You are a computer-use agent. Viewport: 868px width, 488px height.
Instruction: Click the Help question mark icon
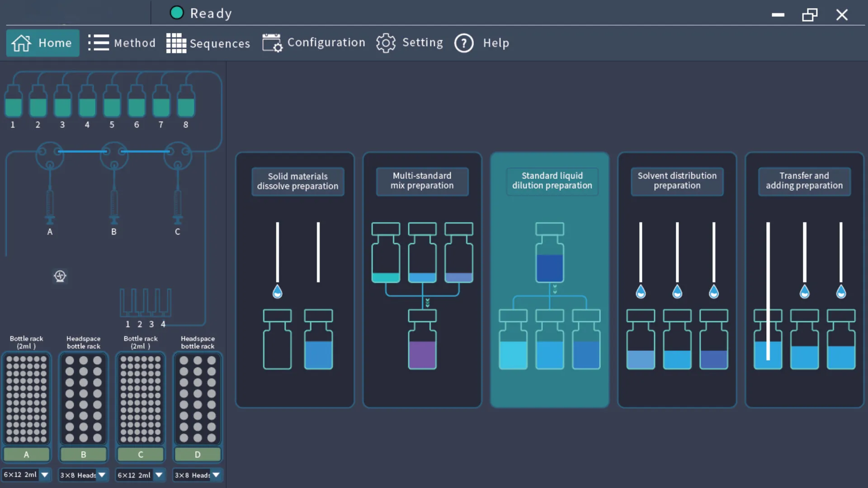[464, 43]
